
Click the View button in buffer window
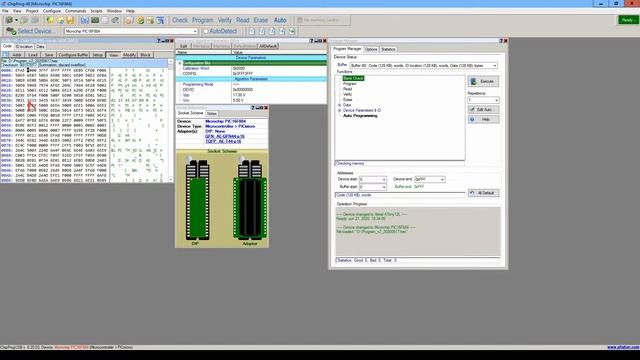tap(113, 55)
